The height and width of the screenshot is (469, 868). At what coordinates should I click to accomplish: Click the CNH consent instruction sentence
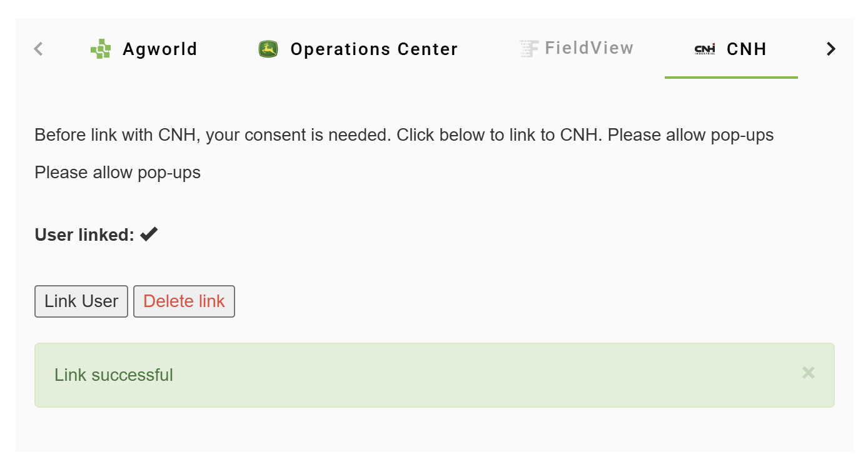[x=404, y=135]
